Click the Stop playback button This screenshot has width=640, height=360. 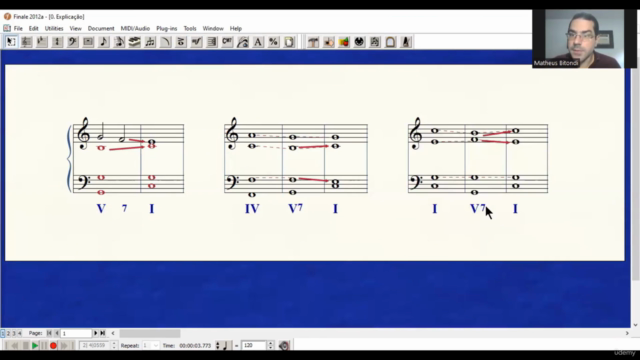[x=26, y=346]
